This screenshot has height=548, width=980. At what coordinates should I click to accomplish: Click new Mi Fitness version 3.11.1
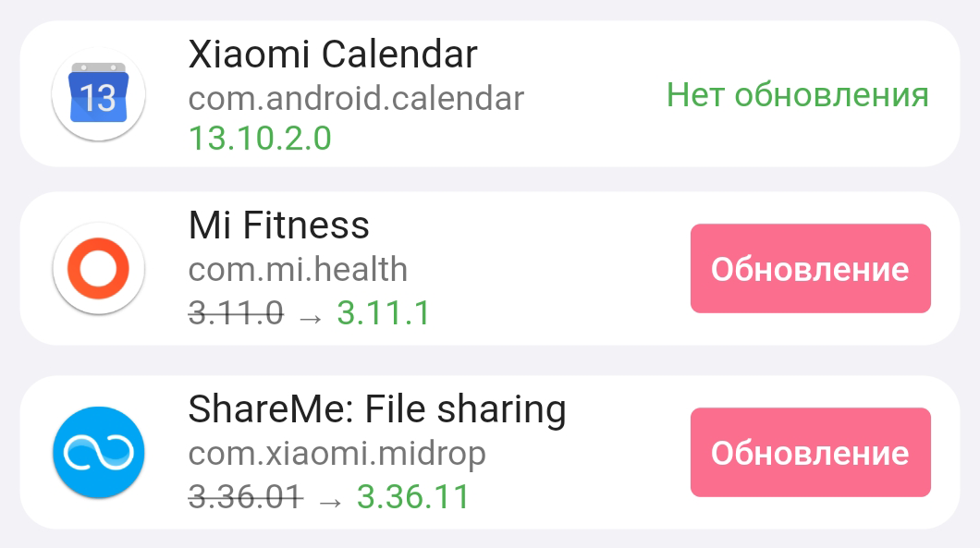[x=384, y=312]
